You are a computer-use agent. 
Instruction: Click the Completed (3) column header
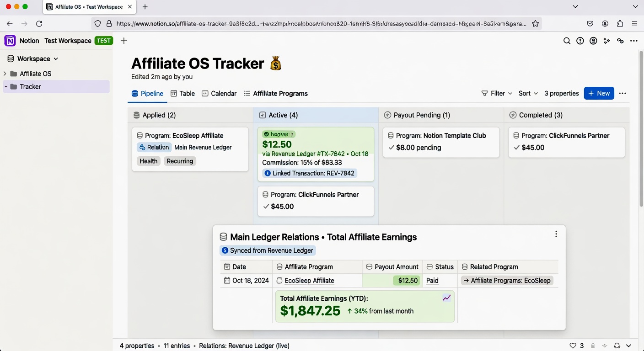(x=567, y=115)
